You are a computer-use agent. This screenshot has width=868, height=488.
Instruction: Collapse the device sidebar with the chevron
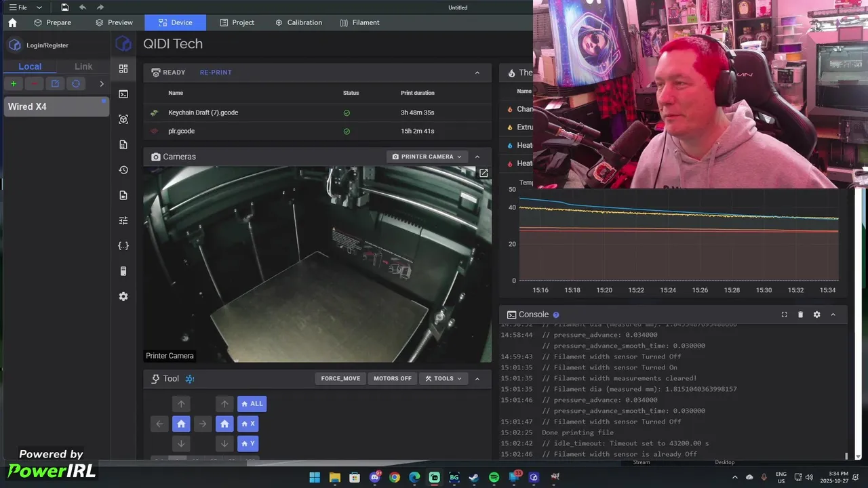click(x=102, y=83)
